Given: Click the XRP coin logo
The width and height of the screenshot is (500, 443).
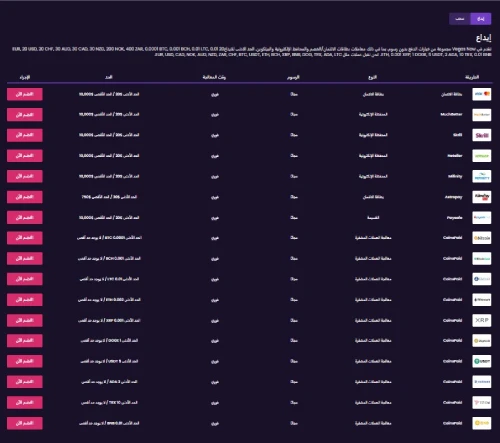Looking at the screenshot, I should [482, 320].
